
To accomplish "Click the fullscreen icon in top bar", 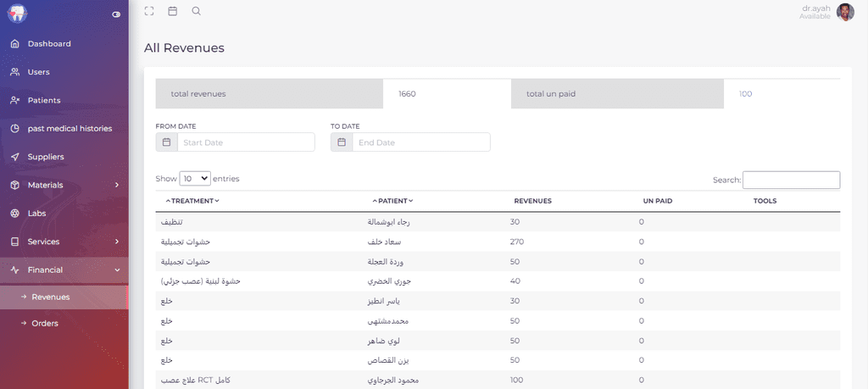I will (149, 11).
